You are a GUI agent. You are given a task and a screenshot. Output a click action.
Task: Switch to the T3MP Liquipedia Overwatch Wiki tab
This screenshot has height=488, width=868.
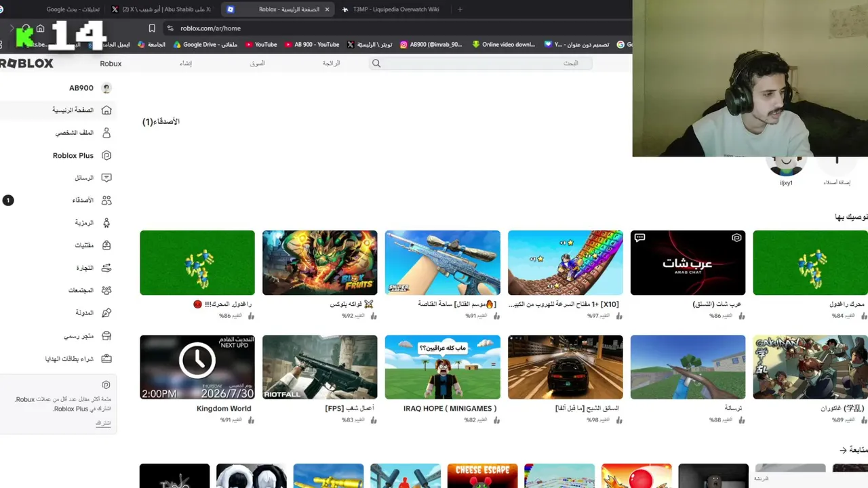(391, 9)
